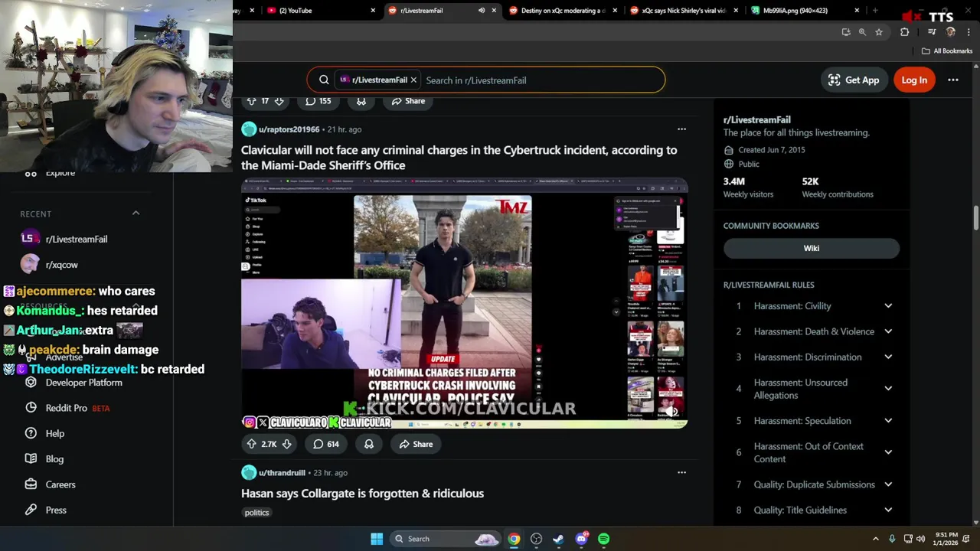
Task: Click the taskbar Search box
Action: coord(446,539)
